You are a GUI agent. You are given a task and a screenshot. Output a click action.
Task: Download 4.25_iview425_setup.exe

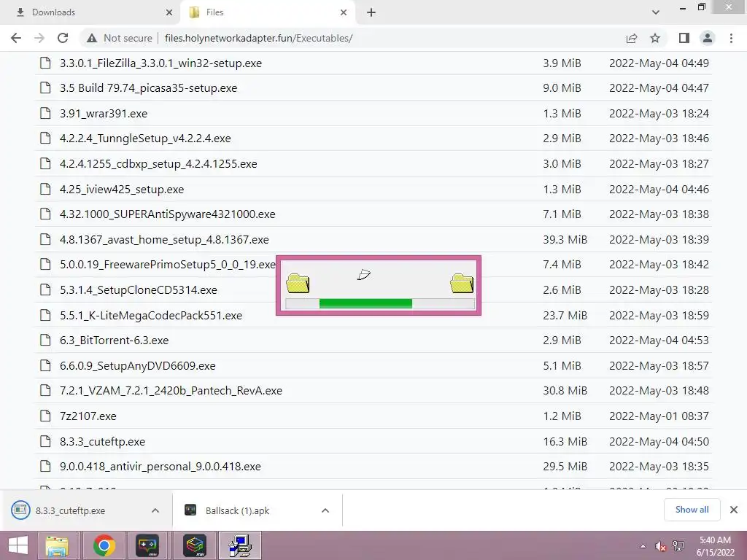[122, 190]
